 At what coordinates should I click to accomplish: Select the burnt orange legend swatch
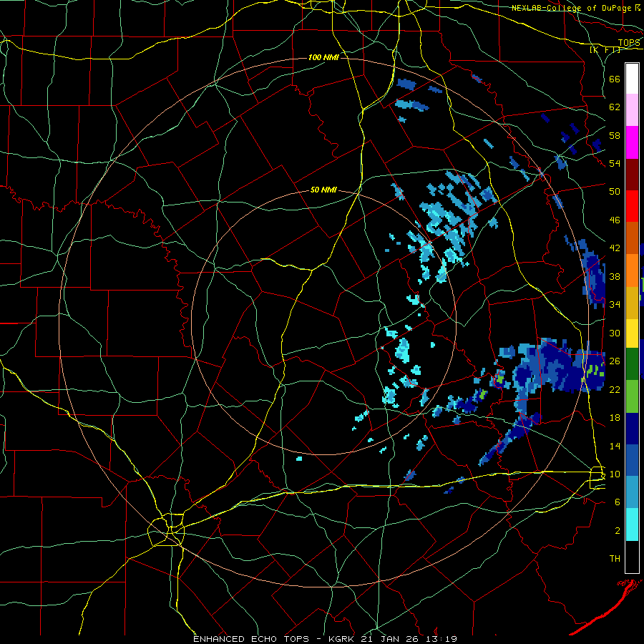[x=632, y=238]
